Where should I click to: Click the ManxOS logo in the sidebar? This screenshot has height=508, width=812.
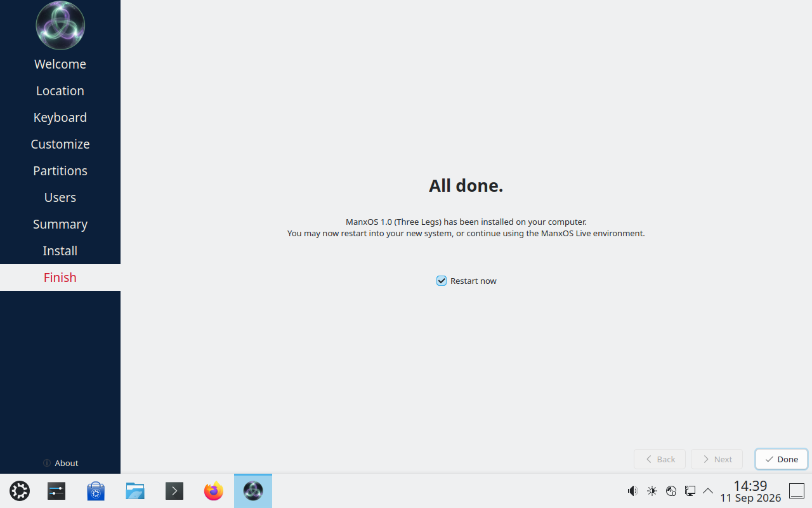pos(60,25)
